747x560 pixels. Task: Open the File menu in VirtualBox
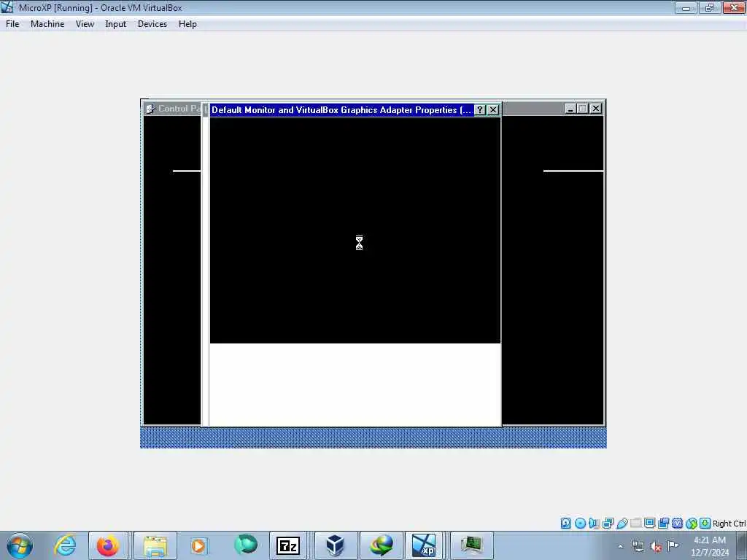12,24
